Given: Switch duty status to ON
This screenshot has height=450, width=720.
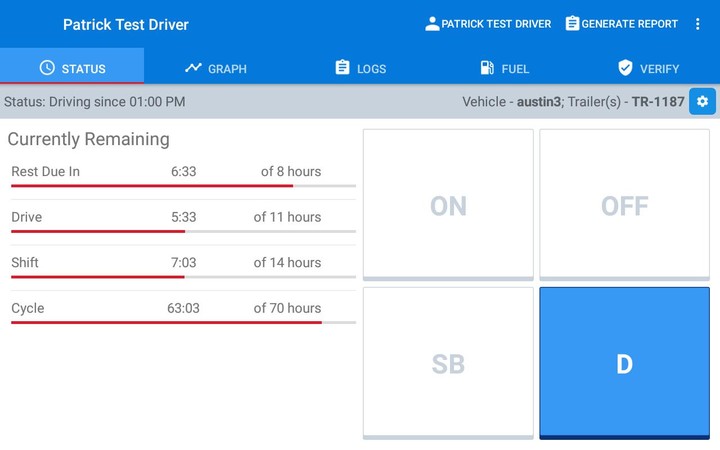Looking at the screenshot, I should (x=448, y=205).
